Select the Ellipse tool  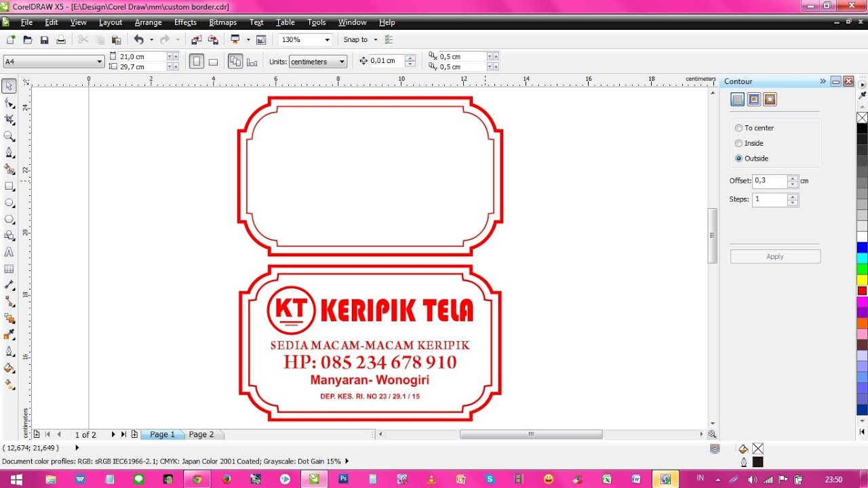pos(9,203)
